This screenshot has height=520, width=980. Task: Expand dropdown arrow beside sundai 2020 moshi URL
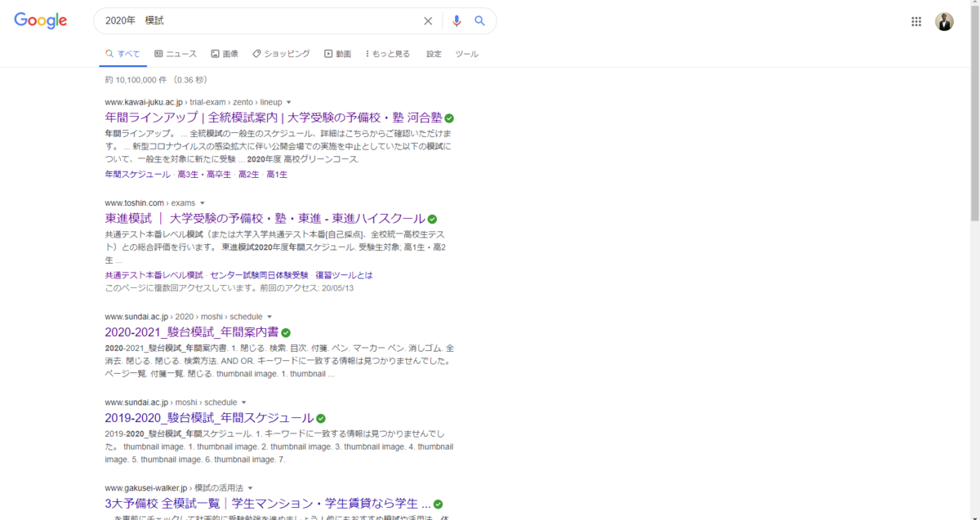point(269,317)
